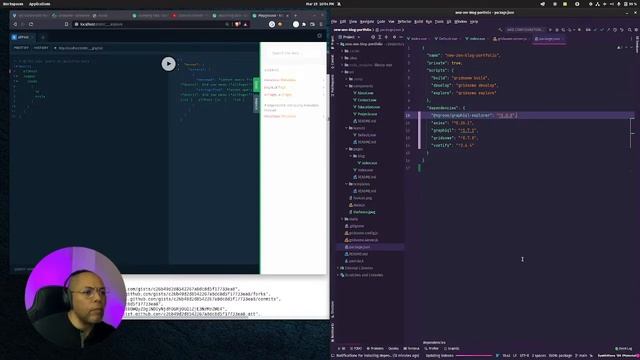
Task: Collapse the templates folder in project tree
Action: pos(347,184)
